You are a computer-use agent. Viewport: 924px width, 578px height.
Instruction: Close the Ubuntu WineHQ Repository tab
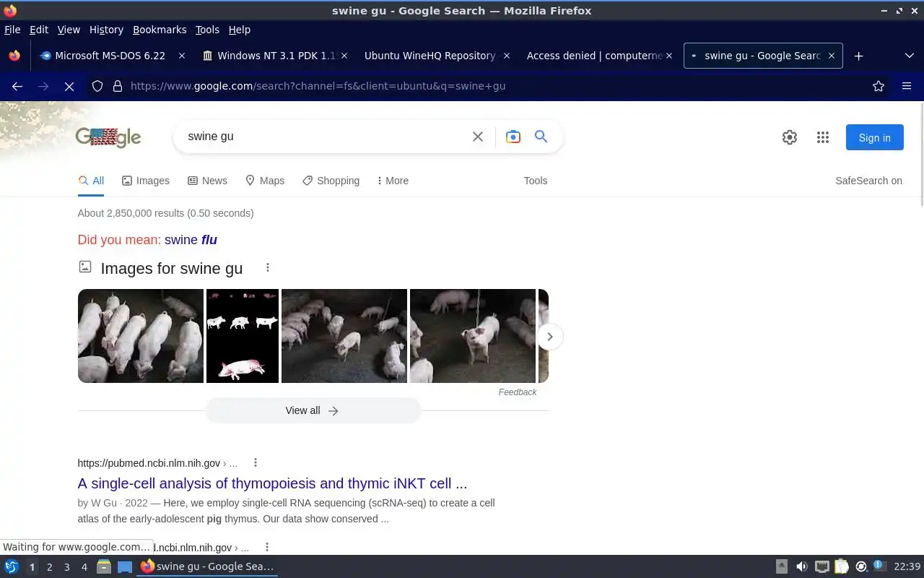507,56
